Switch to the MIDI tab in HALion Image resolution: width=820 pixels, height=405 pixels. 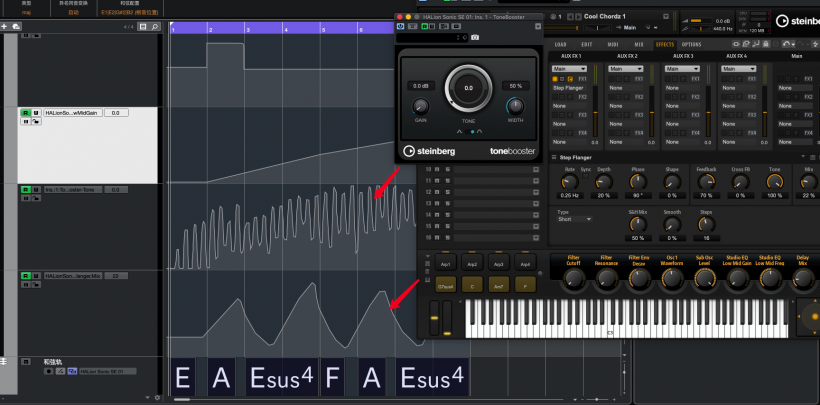613,44
